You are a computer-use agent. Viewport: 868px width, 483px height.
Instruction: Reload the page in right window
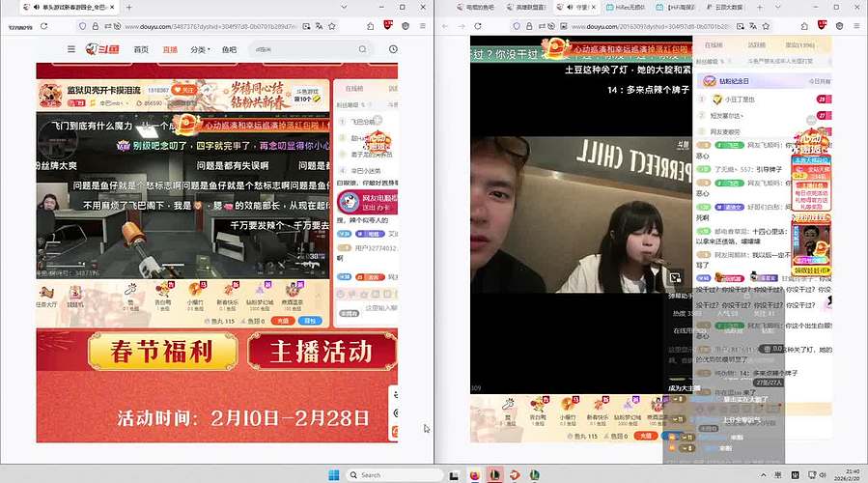pos(478,26)
